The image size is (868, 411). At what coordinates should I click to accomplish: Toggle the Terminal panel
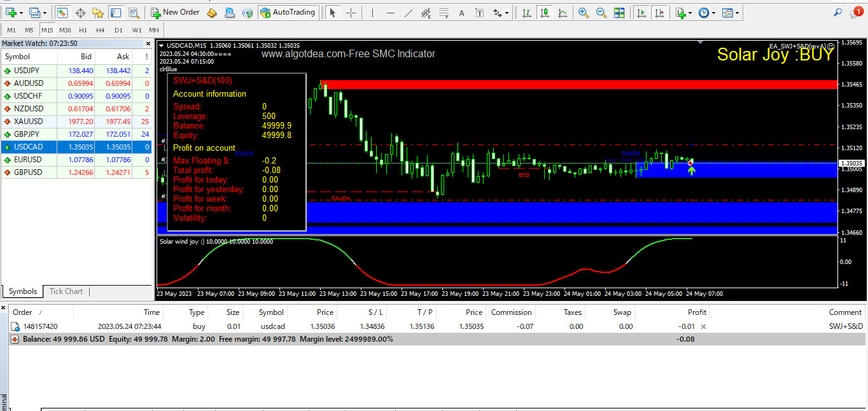coord(116,12)
